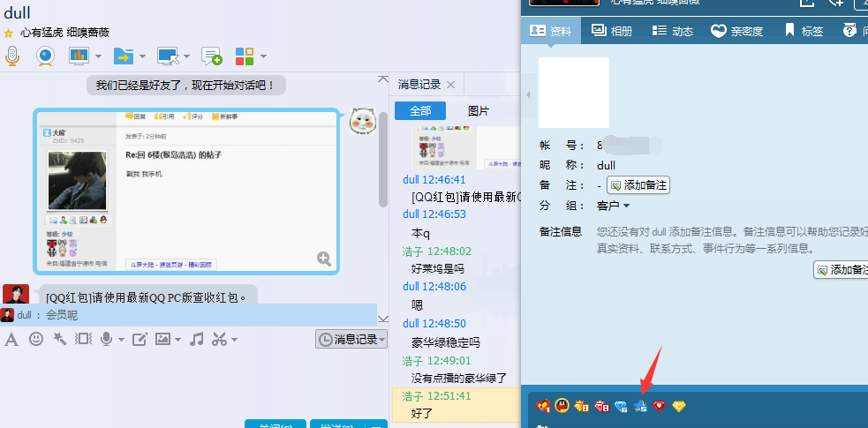The height and width of the screenshot is (428, 868).
Task: Click the red heart diamond badge
Action: pos(659,406)
